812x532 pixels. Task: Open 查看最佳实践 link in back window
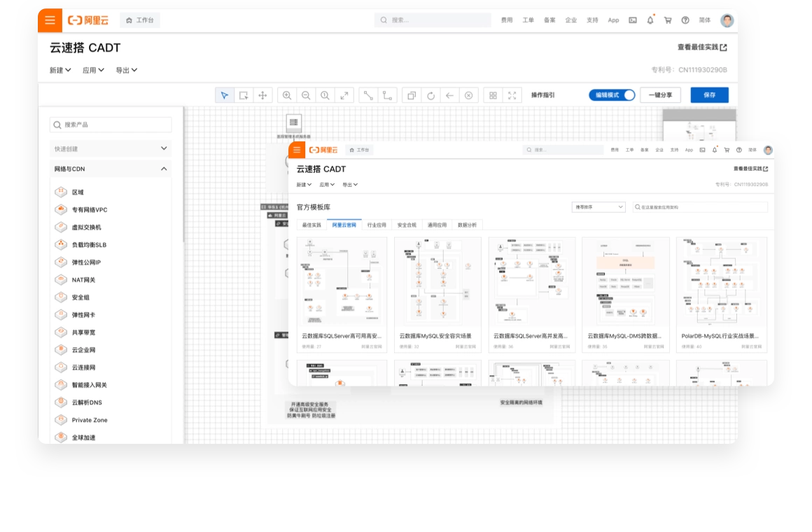(702, 47)
